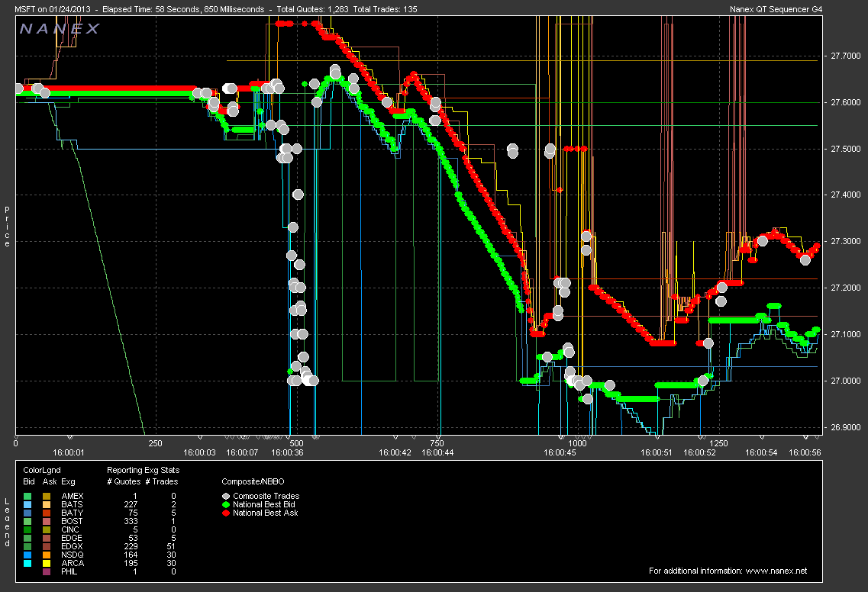Click the 16:00:45 time label
The image size is (868, 592).
click(x=560, y=452)
